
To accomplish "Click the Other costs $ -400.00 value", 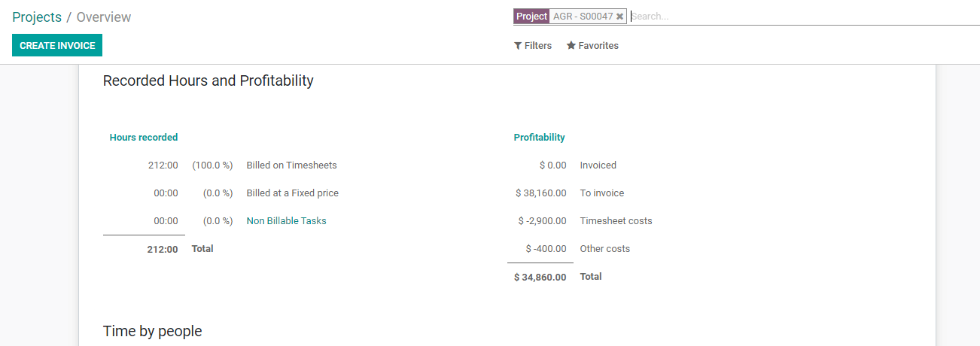I will [x=546, y=249].
